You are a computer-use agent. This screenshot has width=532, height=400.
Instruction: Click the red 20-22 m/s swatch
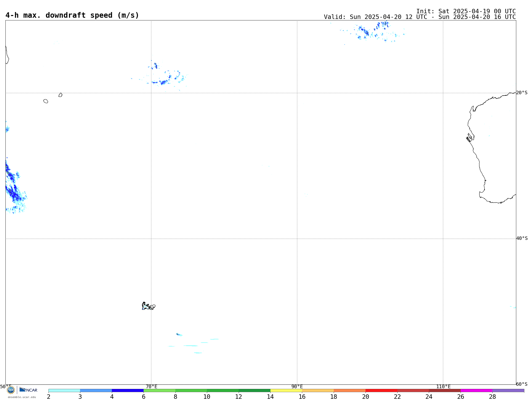click(x=382, y=391)
